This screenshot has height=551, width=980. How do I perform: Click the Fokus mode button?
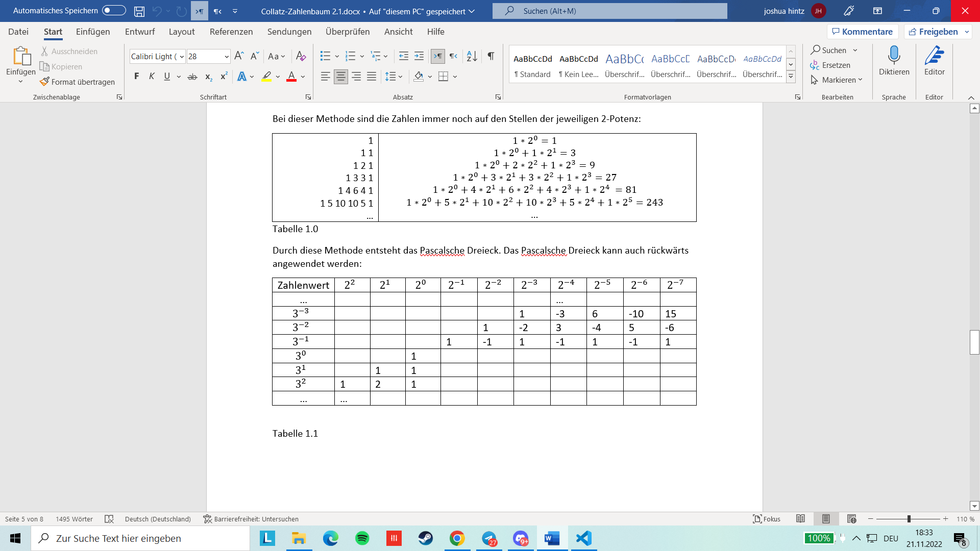[x=767, y=519]
